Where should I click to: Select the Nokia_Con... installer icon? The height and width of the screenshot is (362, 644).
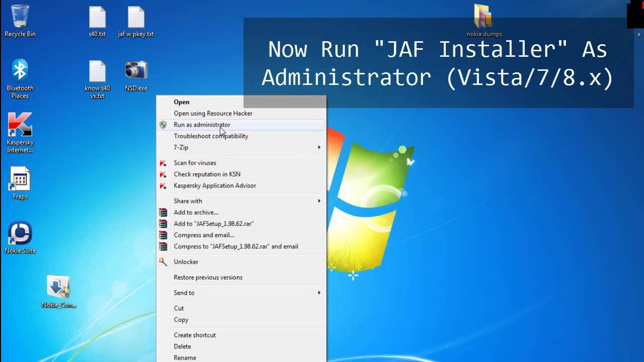(59, 292)
